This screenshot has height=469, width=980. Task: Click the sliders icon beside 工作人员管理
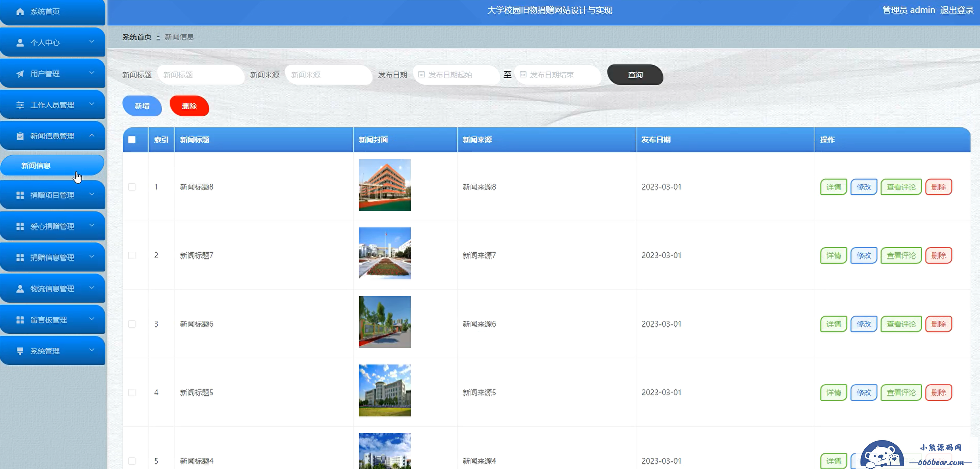click(20, 105)
